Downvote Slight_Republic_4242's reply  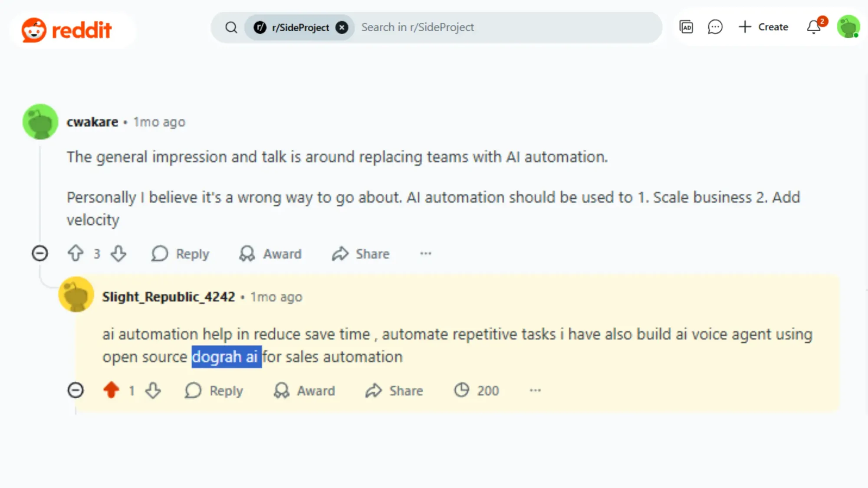153,390
